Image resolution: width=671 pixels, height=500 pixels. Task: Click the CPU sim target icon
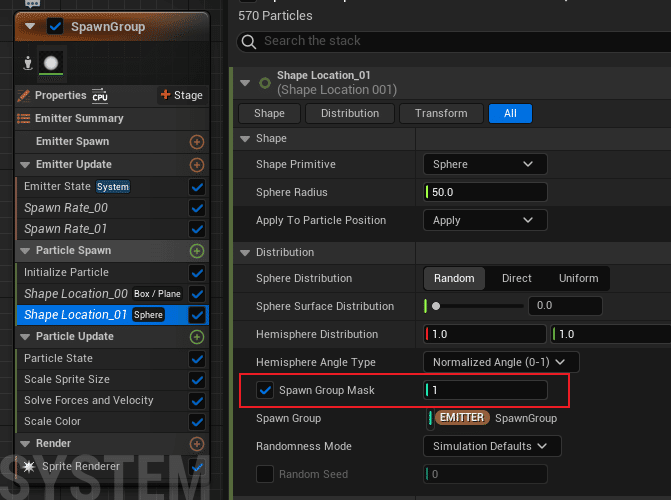100,96
